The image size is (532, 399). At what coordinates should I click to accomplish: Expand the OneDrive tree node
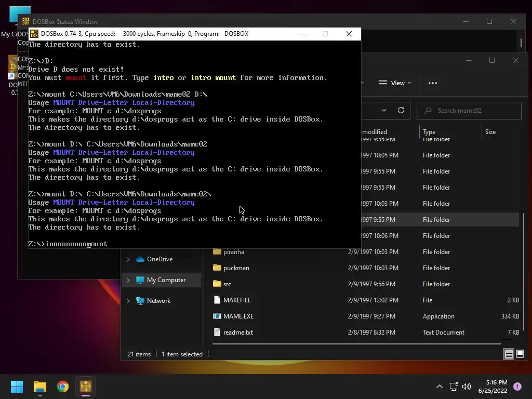128,259
